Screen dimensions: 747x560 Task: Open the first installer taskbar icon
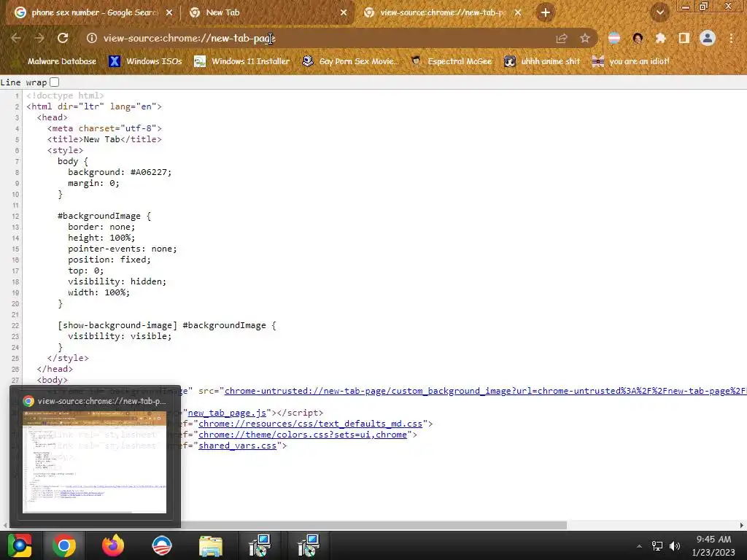[260, 545]
